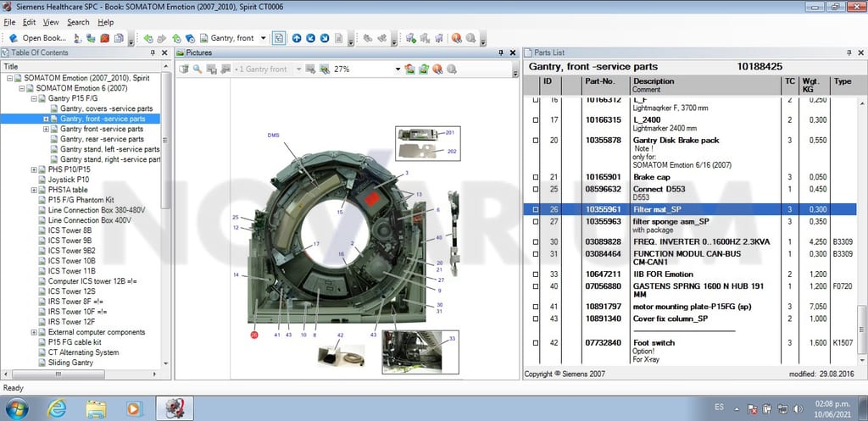Open the File menu
Screen dimensions: 868x421
9,22
